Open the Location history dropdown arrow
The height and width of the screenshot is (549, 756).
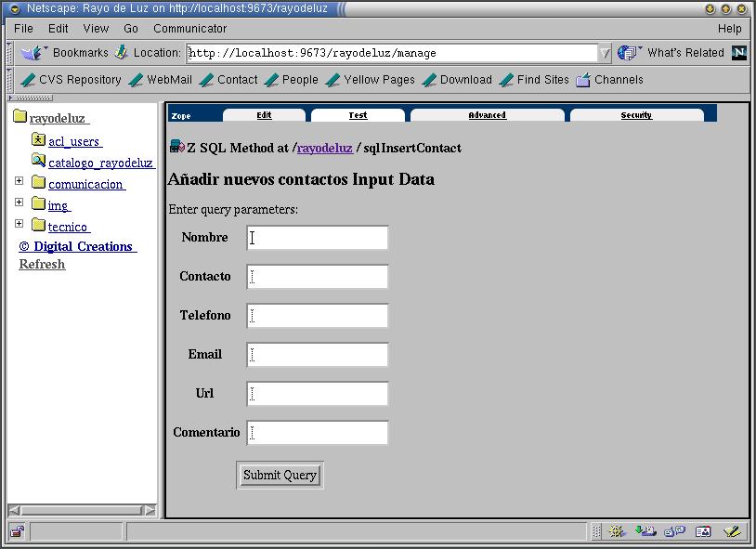coord(605,53)
